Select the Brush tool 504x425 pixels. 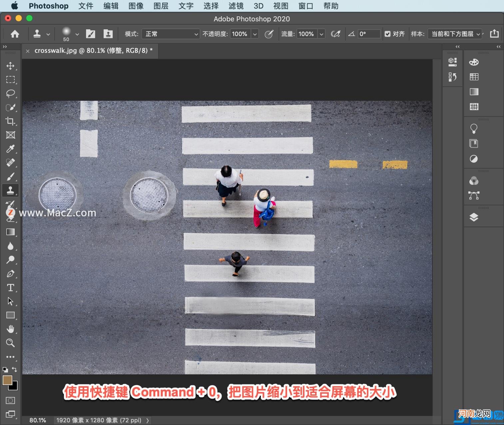10,176
